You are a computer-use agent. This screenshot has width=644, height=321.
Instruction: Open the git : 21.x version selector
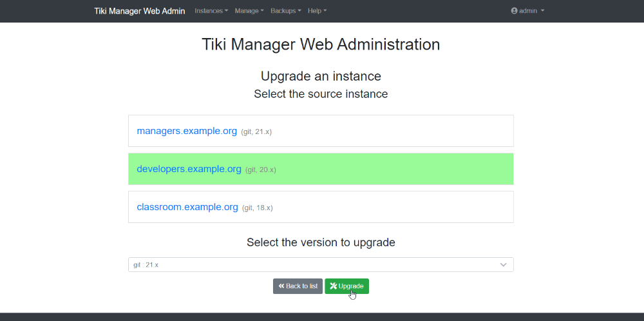click(x=321, y=265)
